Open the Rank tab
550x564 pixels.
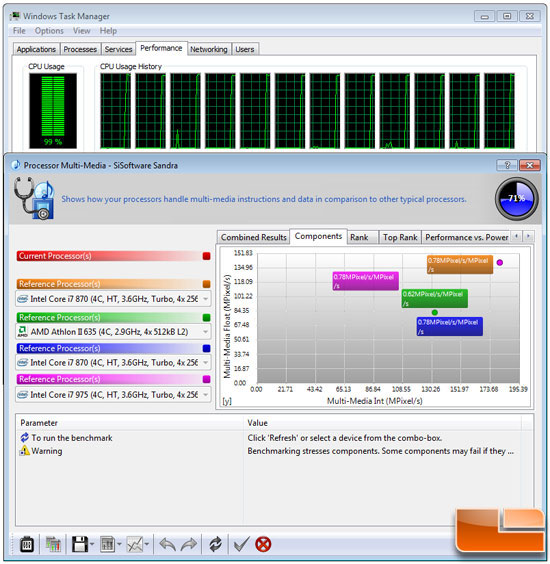[363, 237]
